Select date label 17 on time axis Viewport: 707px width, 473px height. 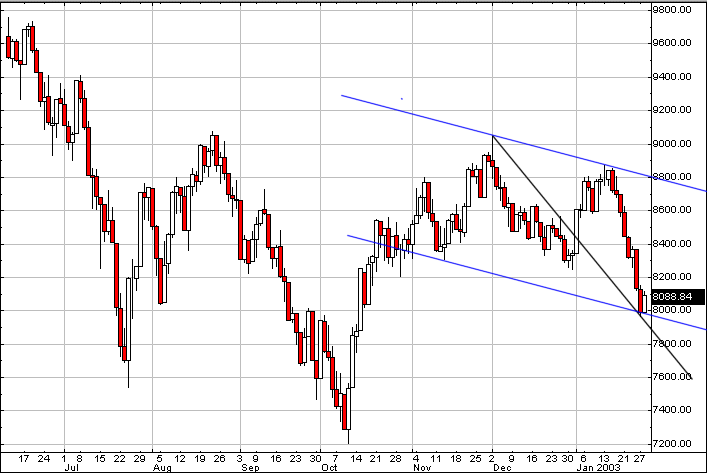[x=23, y=459]
